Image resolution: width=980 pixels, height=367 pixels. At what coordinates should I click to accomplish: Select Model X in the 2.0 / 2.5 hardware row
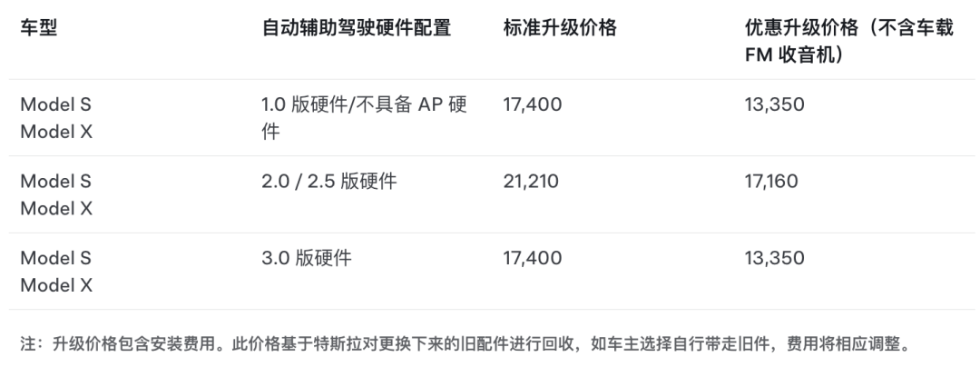pos(56,208)
